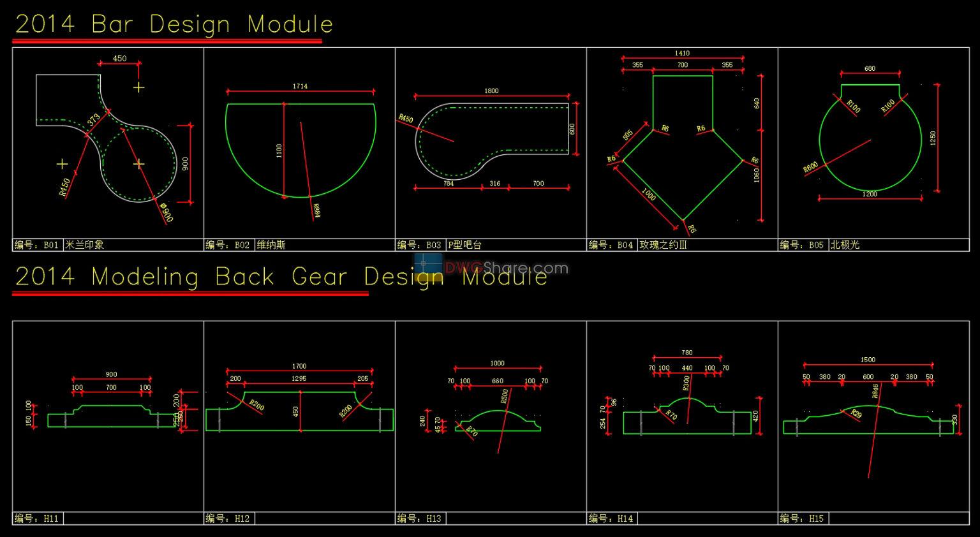Click the P型吧台 label text
This screenshot has width=980, height=537.
pos(466,244)
